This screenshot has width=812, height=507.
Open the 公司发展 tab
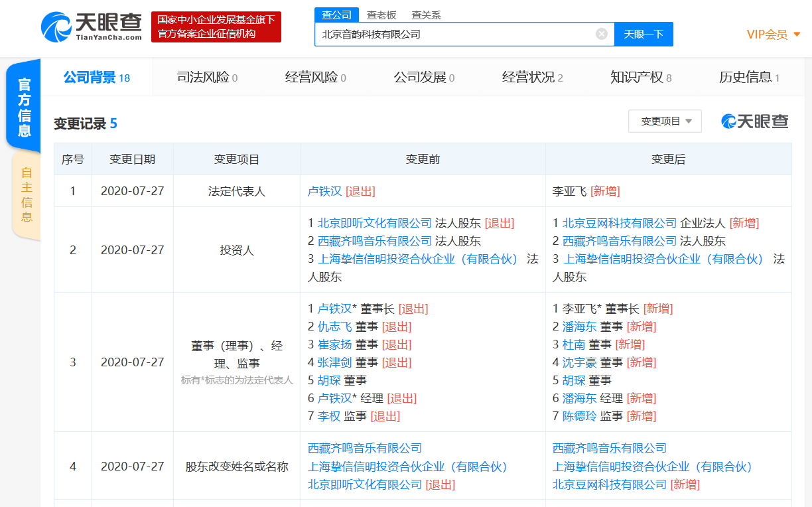click(x=424, y=78)
